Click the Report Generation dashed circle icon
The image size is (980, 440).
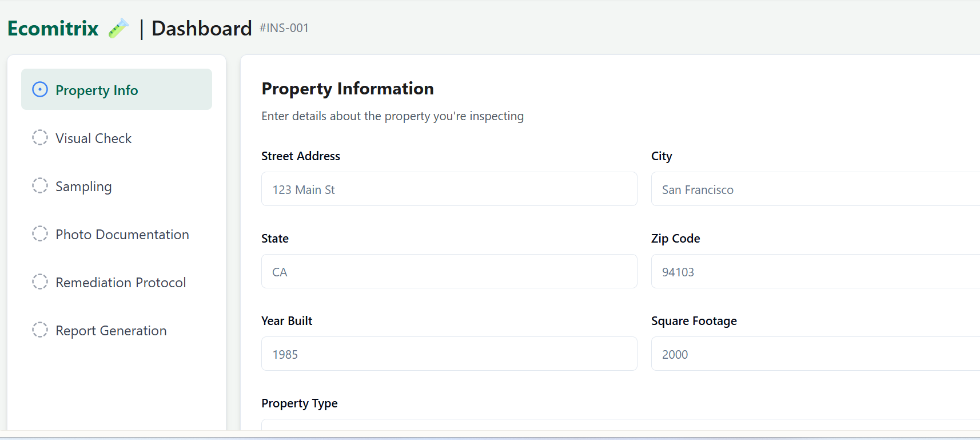[40, 330]
